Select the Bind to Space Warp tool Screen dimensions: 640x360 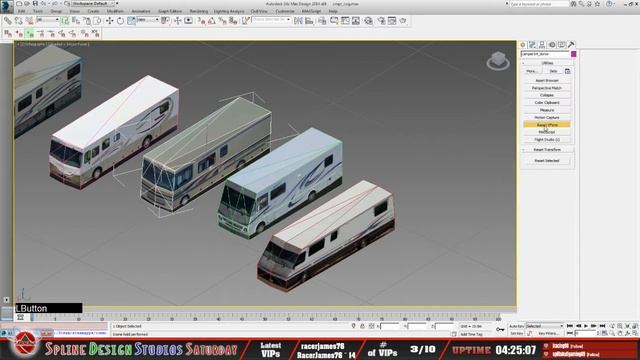pos(29,20)
